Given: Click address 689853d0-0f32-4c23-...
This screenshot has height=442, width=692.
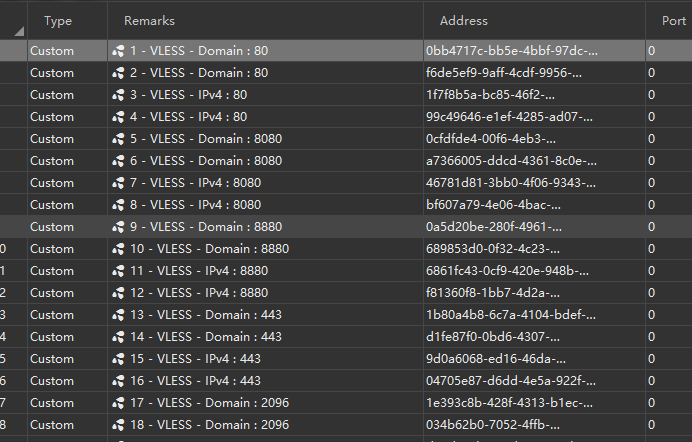Looking at the screenshot, I should click(x=493, y=249).
